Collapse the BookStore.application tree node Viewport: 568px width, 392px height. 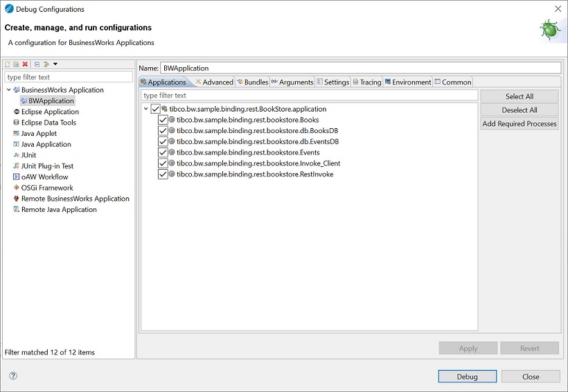(145, 109)
